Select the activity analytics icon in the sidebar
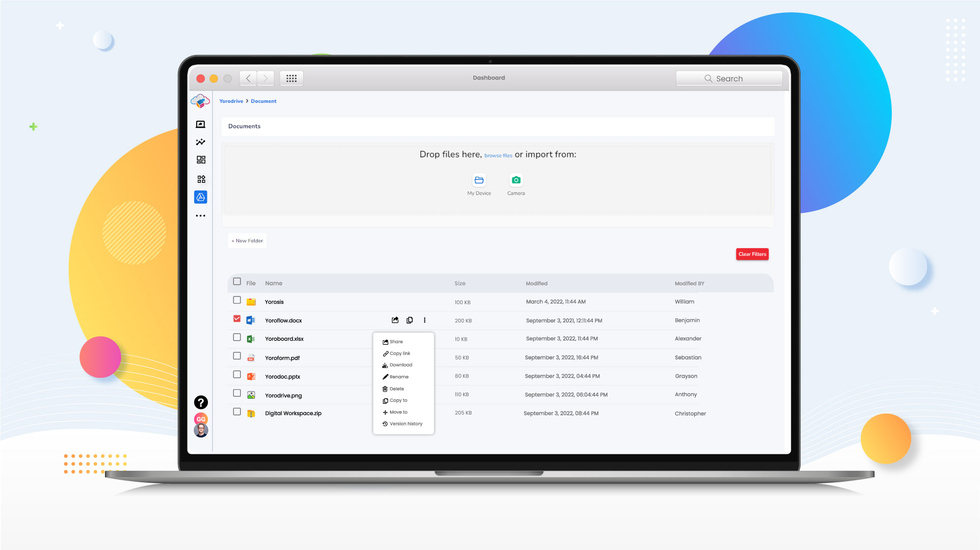This screenshot has width=980, height=550. [200, 142]
